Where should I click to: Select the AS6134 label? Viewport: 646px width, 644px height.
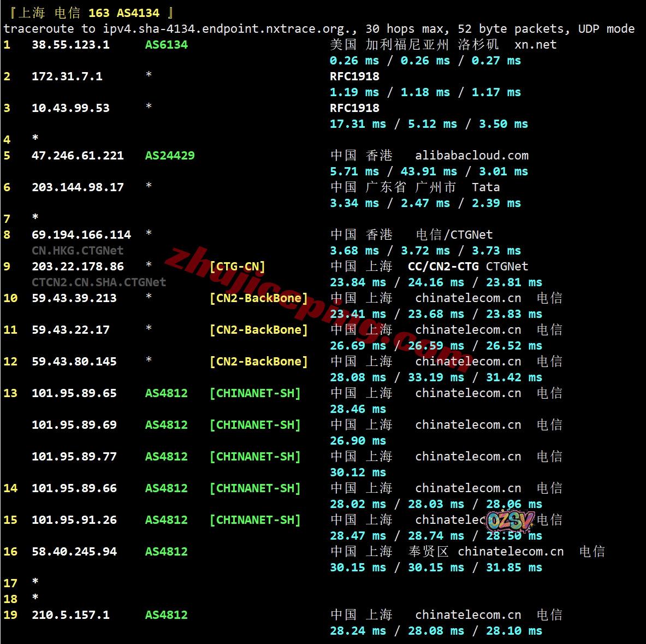166,45
